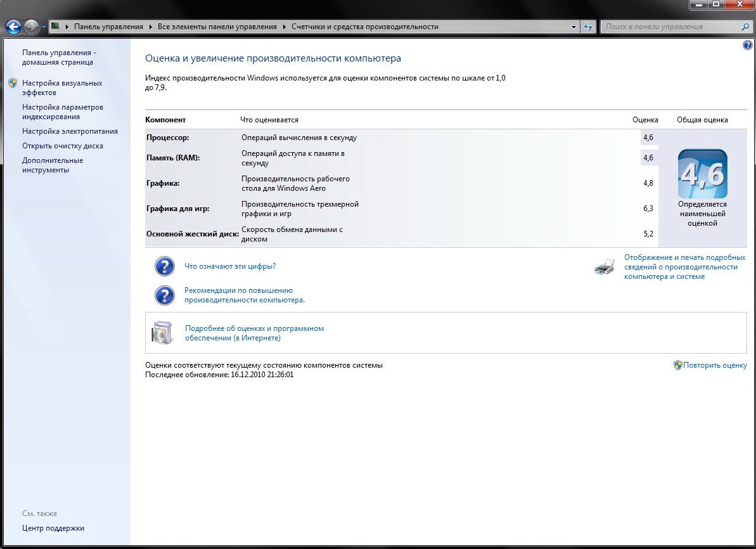Open Что означают эти цифры? link
This screenshot has height=549, width=756.
pos(230,266)
